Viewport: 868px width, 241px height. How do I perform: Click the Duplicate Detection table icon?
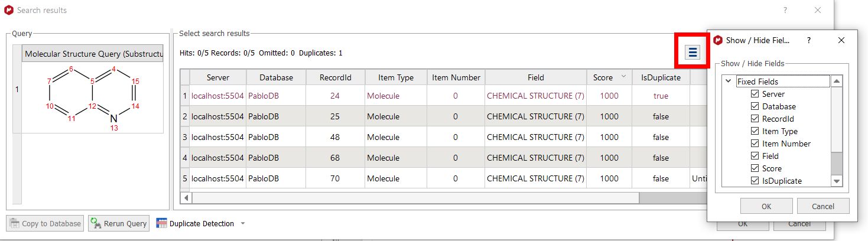(x=161, y=223)
